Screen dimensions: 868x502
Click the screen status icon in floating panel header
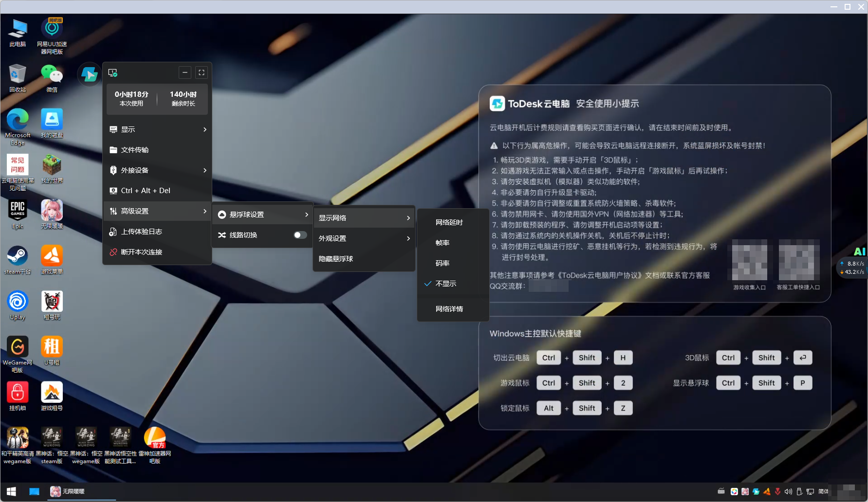[x=113, y=73]
